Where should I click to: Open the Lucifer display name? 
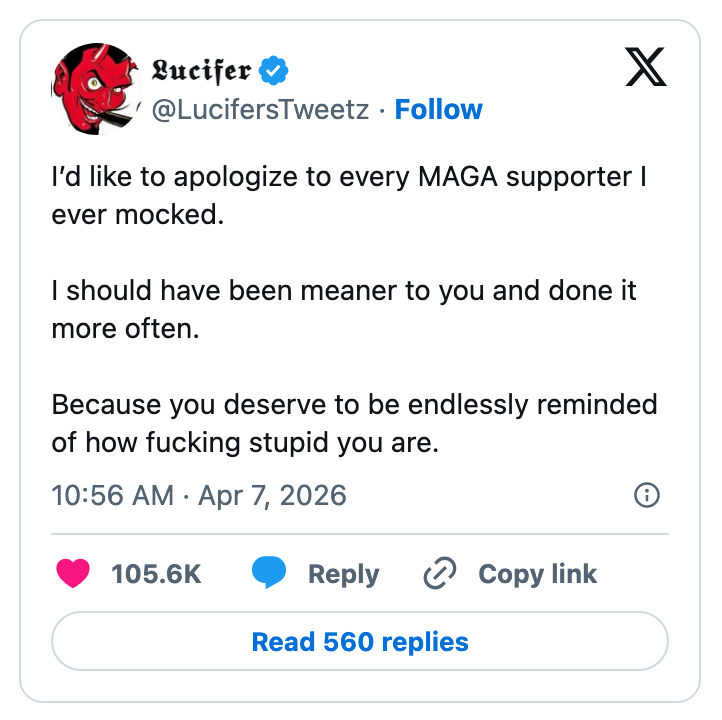tap(201, 71)
